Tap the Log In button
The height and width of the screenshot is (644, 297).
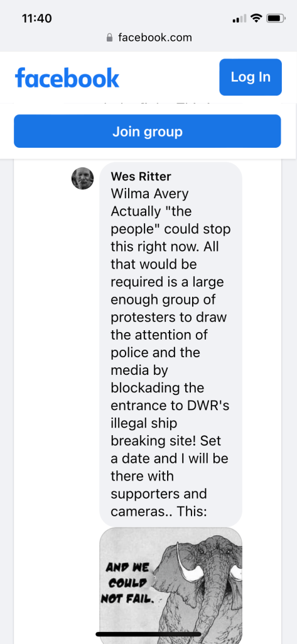coord(251,77)
